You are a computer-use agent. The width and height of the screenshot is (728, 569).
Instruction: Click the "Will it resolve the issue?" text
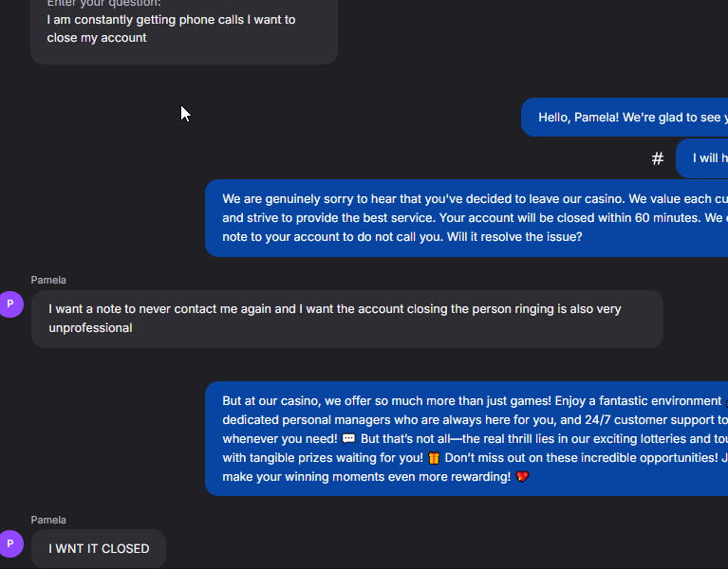[513, 237]
